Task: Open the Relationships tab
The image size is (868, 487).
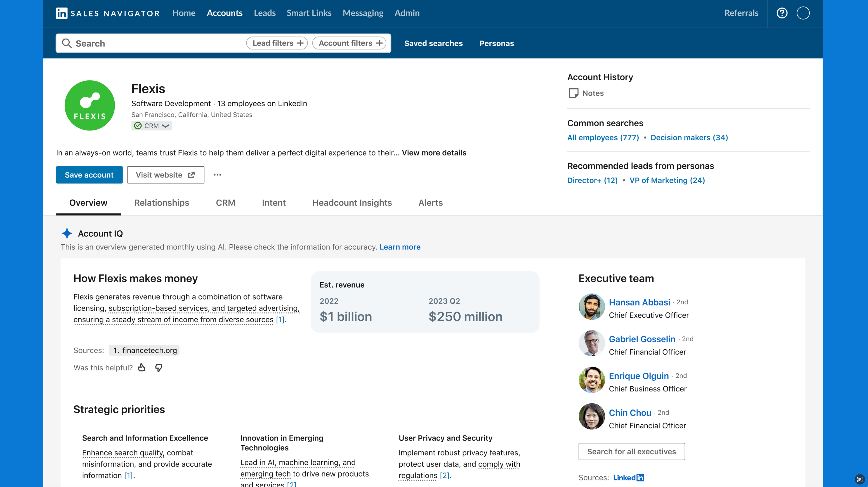Action: tap(161, 203)
